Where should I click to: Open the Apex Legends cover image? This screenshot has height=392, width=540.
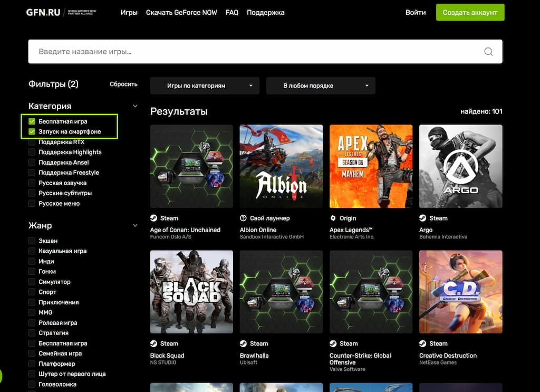coord(371,166)
